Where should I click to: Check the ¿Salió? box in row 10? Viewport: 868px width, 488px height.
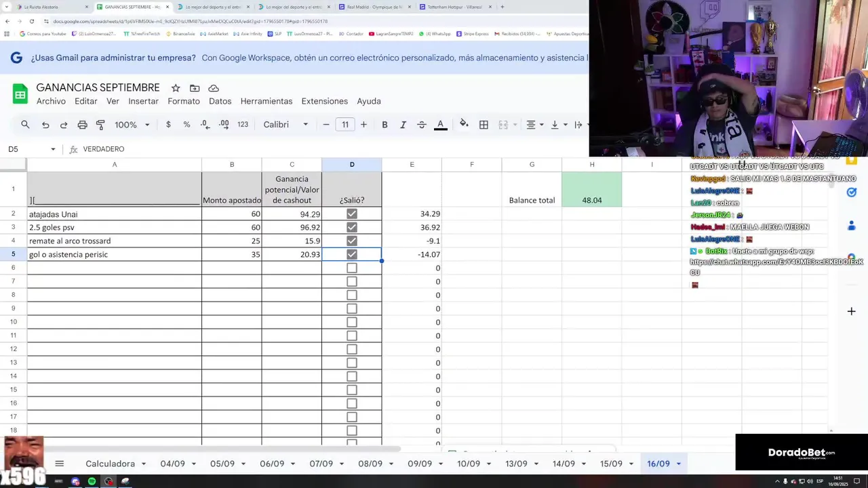tap(352, 322)
